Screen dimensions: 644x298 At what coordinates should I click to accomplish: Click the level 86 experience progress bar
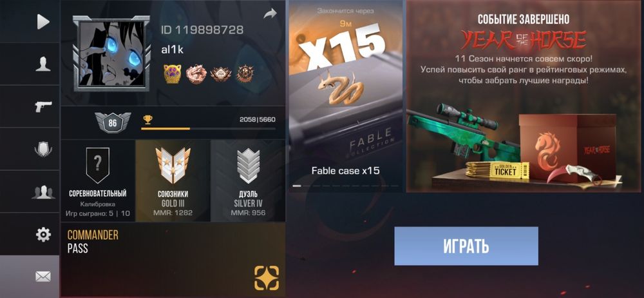pyautogui.click(x=208, y=129)
